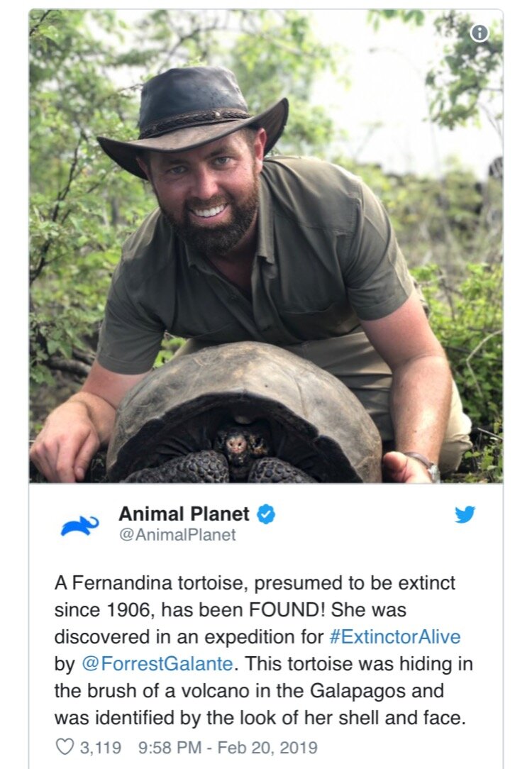Click the 9:58 PM time text
The height and width of the screenshot is (769, 532).
click(170, 748)
